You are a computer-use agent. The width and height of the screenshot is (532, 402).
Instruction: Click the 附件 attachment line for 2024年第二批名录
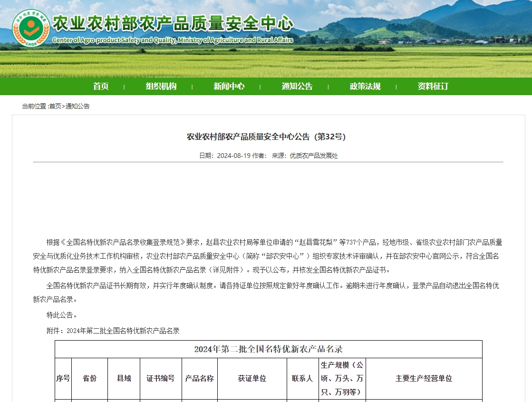113,331
